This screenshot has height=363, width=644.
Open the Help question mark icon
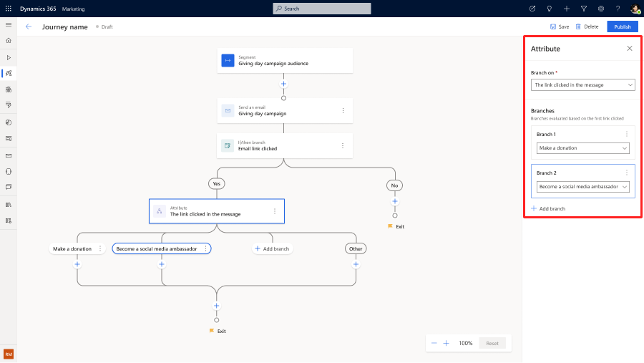(x=618, y=9)
